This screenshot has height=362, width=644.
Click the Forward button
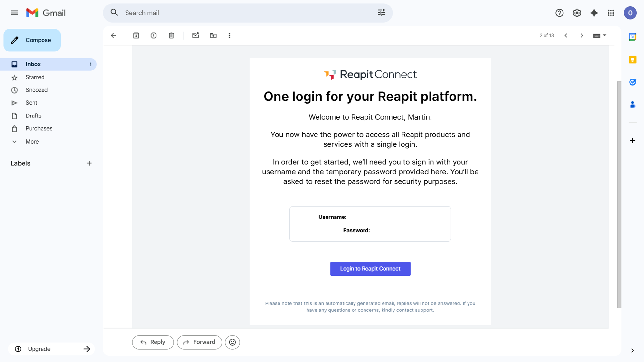coord(199,342)
